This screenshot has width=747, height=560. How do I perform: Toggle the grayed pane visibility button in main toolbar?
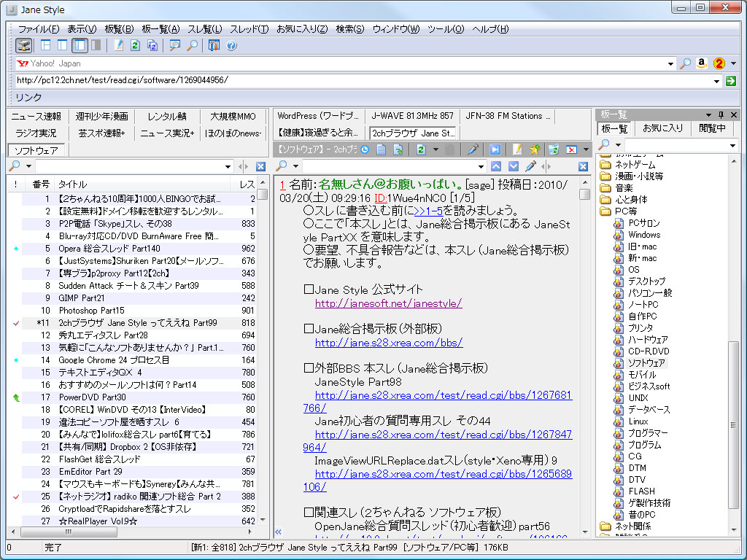pyautogui.click(x=97, y=45)
